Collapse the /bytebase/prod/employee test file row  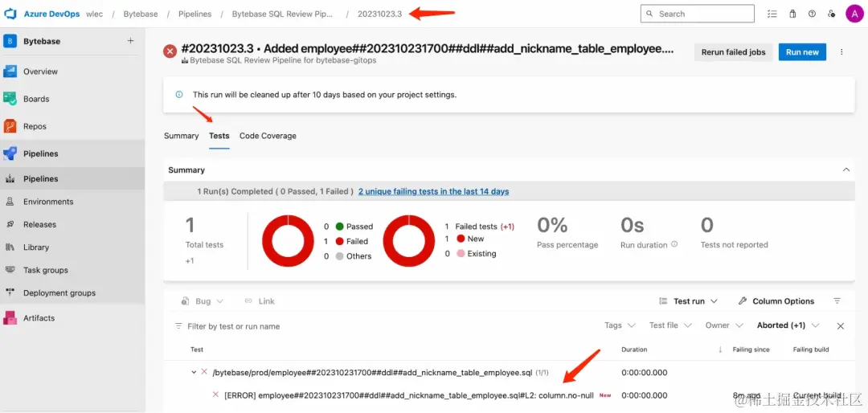[194, 373]
